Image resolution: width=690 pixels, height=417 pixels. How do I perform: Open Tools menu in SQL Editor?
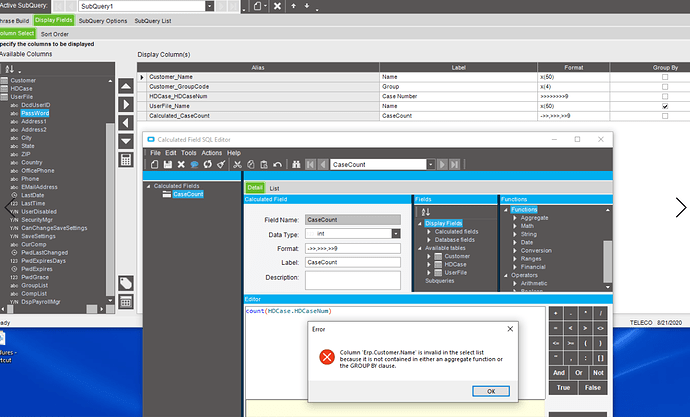tap(188, 153)
